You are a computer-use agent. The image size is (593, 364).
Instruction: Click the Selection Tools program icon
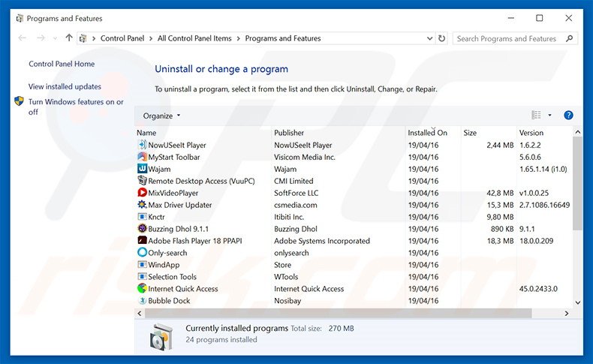click(142, 277)
